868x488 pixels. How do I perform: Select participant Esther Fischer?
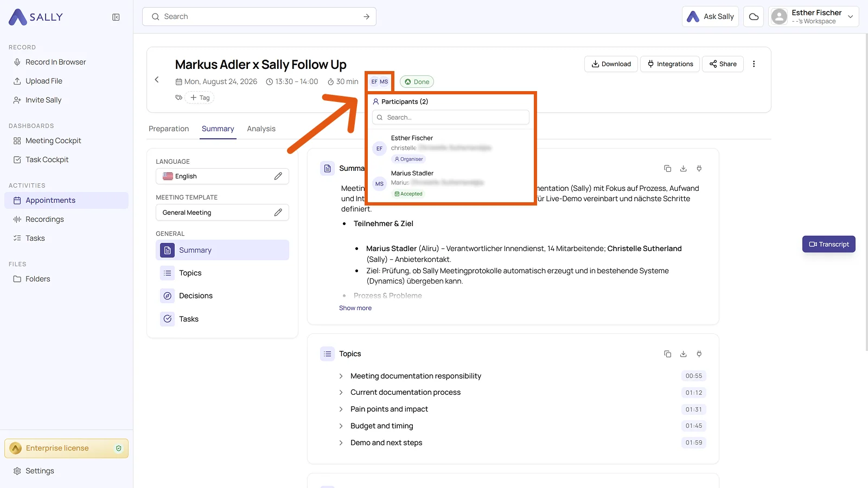coord(451,149)
